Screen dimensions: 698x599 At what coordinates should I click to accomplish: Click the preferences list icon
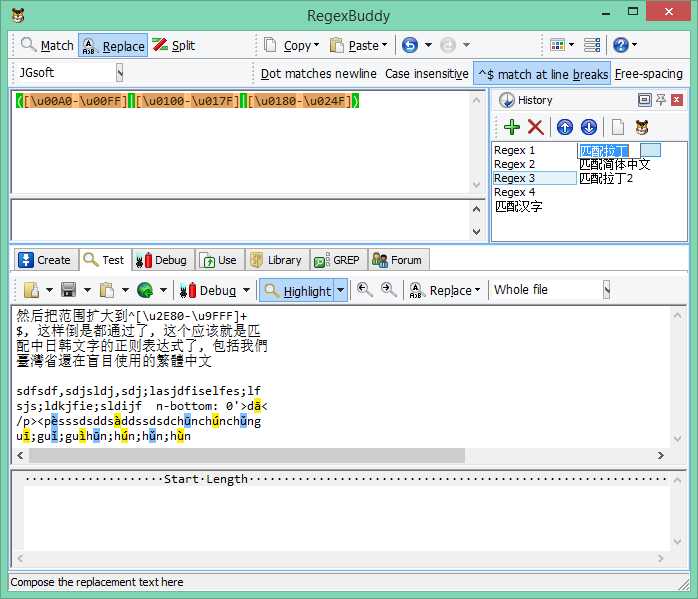point(592,45)
